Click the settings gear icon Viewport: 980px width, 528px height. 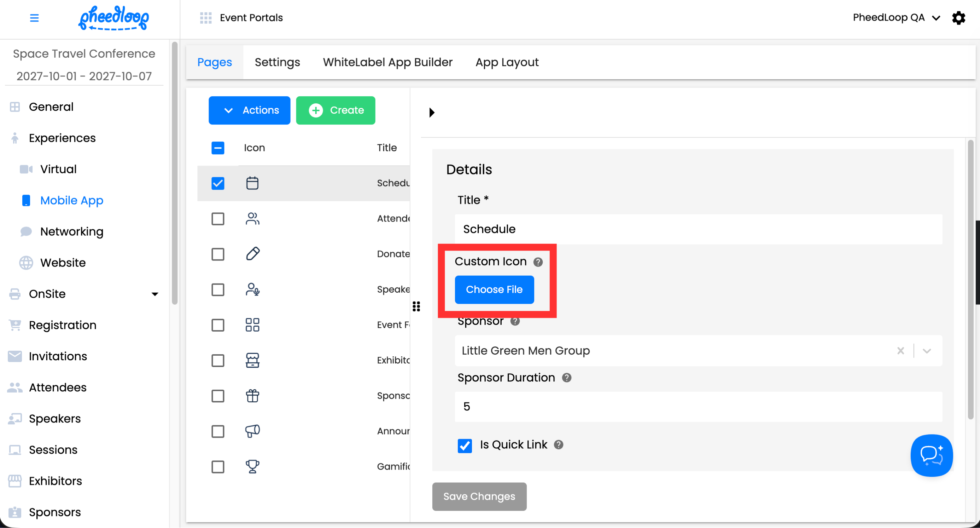pyautogui.click(x=958, y=17)
